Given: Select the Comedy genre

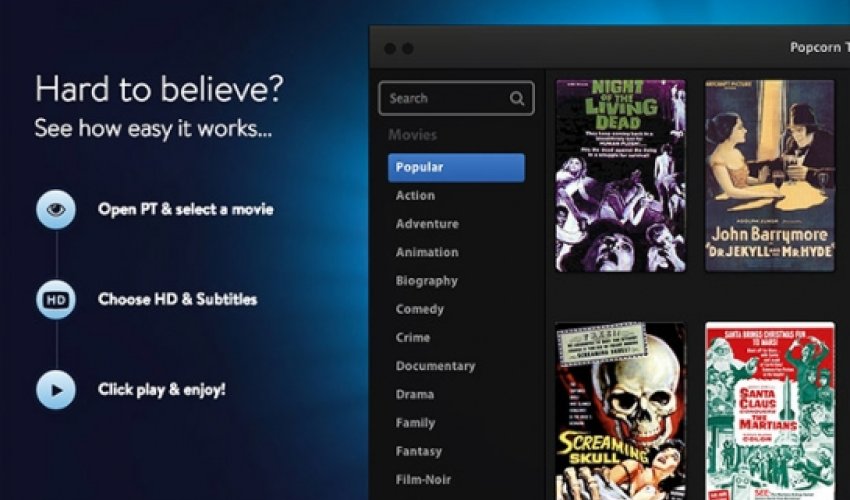Looking at the screenshot, I should (420, 309).
